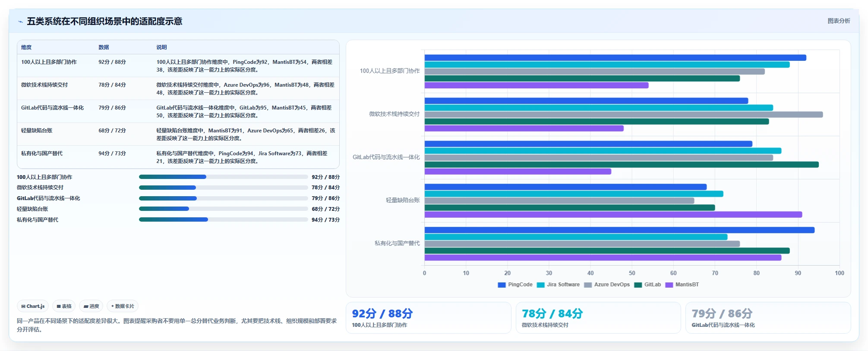Click the 微软技术栈持续交付 progress bar

(x=223, y=188)
